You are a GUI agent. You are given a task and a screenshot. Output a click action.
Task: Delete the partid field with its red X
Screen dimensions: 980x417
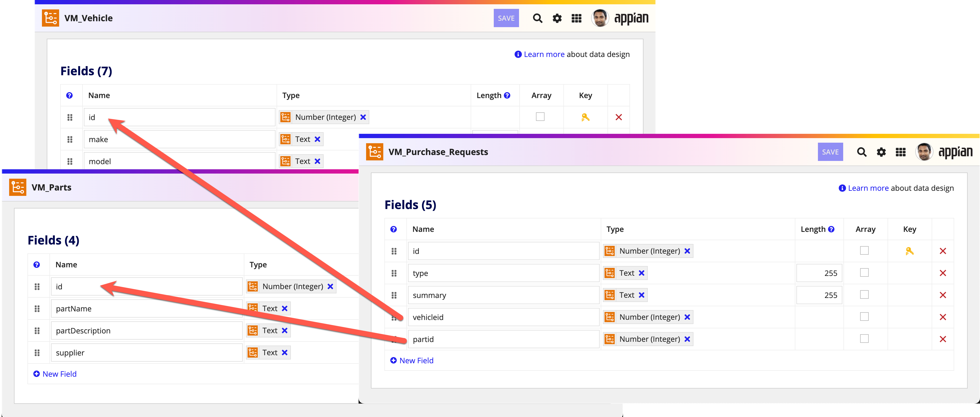942,339
